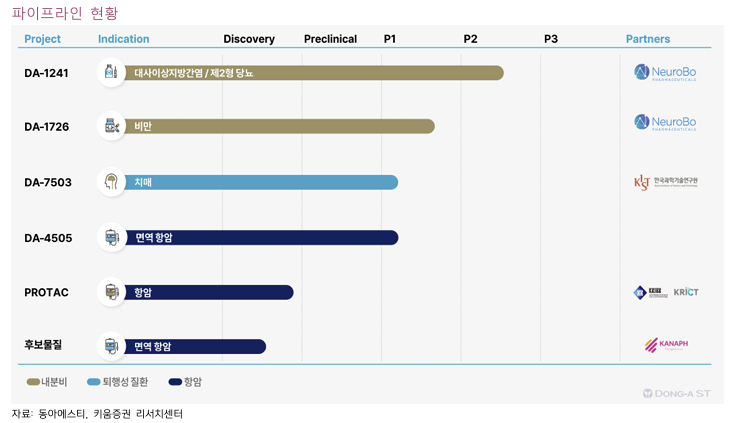
Task: Click the 내분비 legend color swatch
Action: (x=32, y=382)
